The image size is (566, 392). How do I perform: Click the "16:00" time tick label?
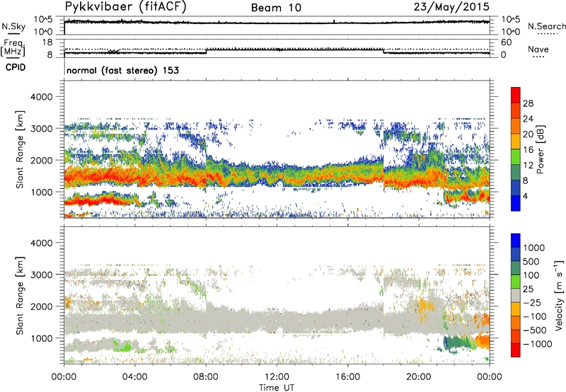pyautogui.click(x=347, y=377)
